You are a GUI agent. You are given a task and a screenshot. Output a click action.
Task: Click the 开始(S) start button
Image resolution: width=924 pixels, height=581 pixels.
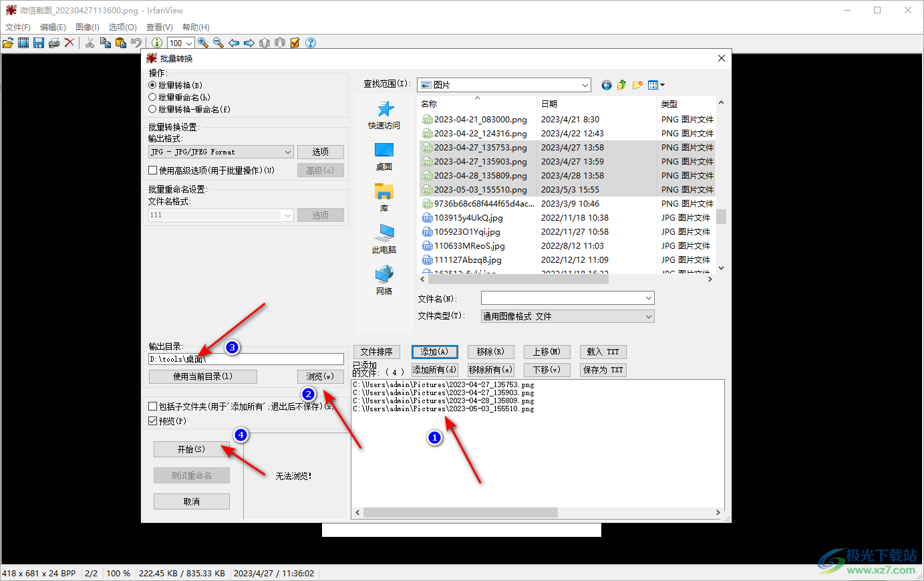tap(191, 449)
